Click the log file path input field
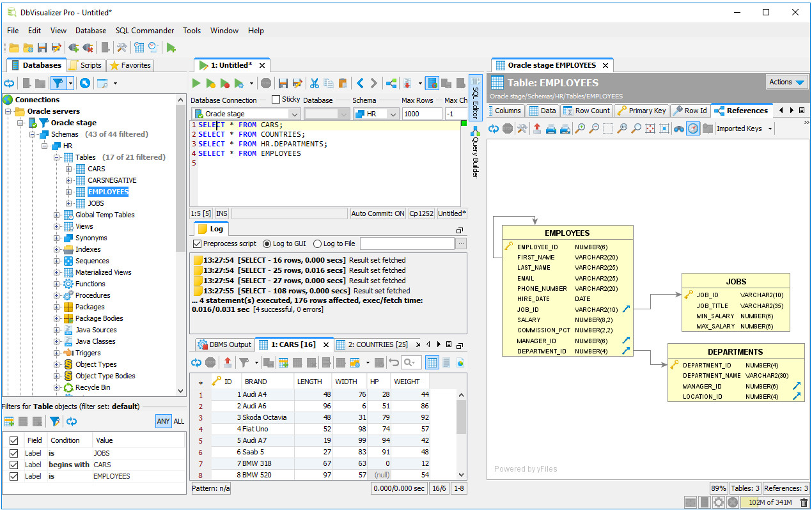The image size is (812, 510). coord(407,243)
